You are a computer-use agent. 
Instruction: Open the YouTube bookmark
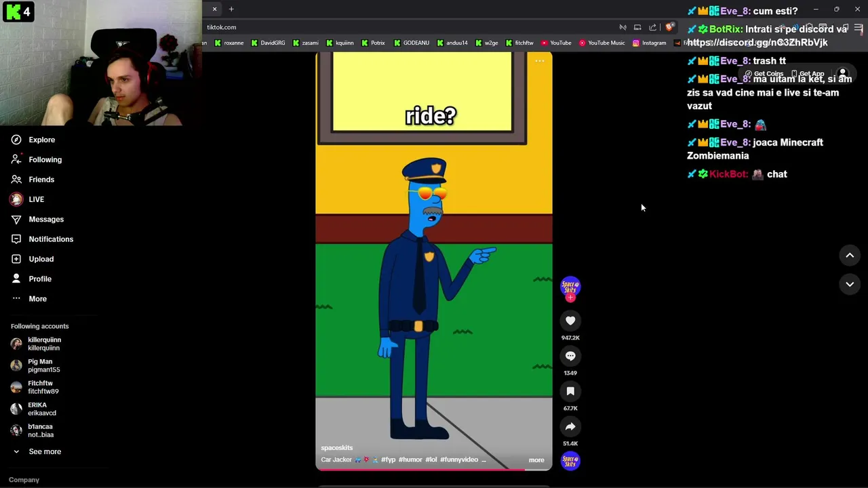tap(556, 43)
